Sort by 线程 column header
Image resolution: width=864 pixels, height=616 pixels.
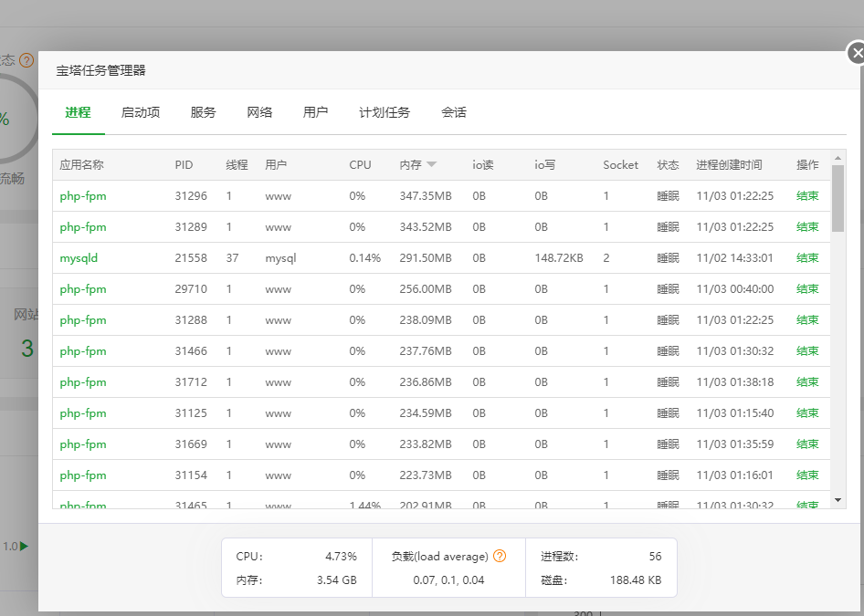click(237, 164)
